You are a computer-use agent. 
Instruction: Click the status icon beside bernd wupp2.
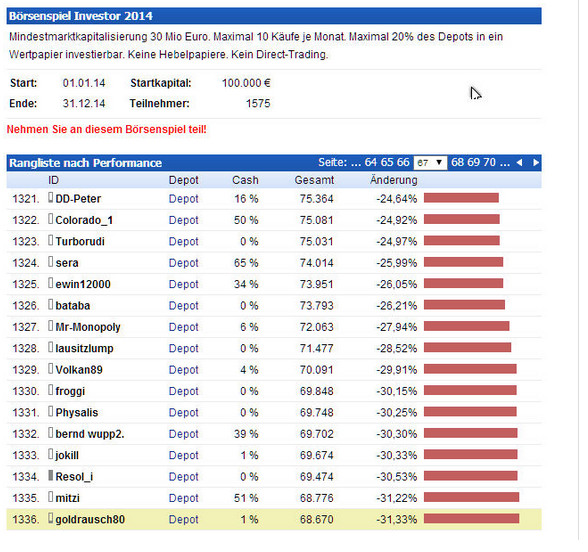click(51, 433)
